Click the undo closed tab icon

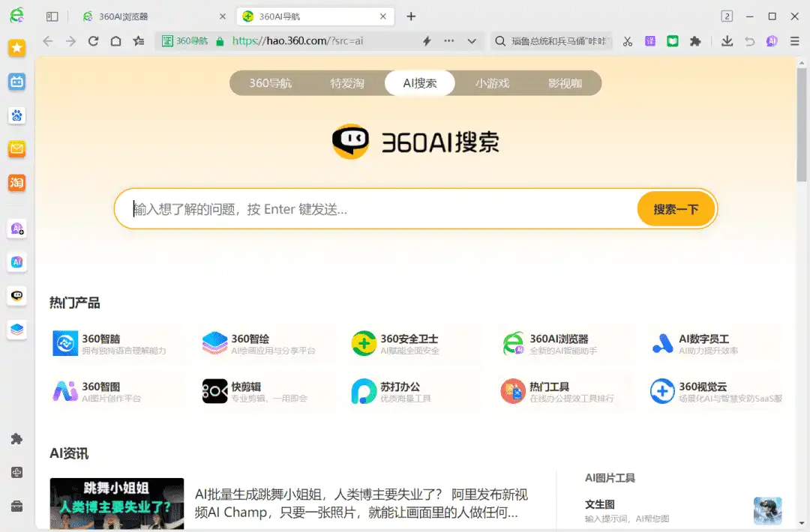click(x=749, y=41)
